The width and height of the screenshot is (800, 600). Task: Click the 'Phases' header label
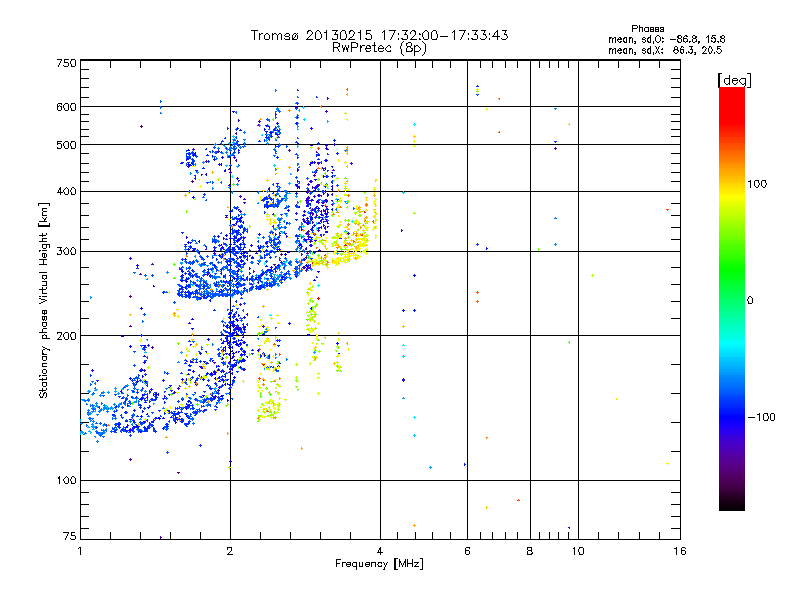648,29
